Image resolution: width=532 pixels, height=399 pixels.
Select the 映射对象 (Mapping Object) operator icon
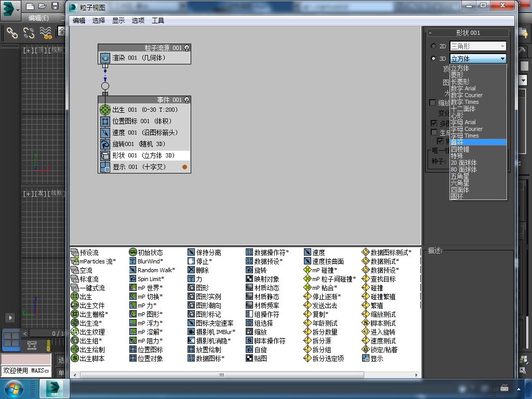pyautogui.click(x=250, y=278)
